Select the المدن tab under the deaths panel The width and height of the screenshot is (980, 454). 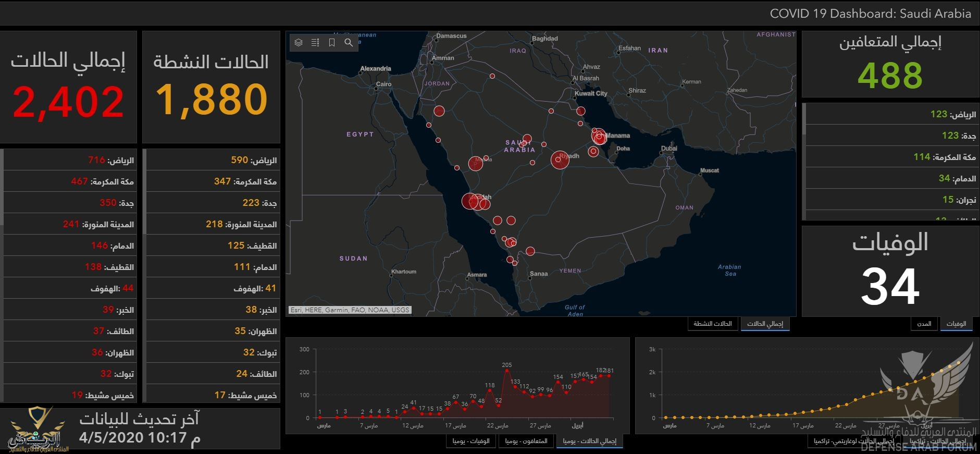[924, 324]
